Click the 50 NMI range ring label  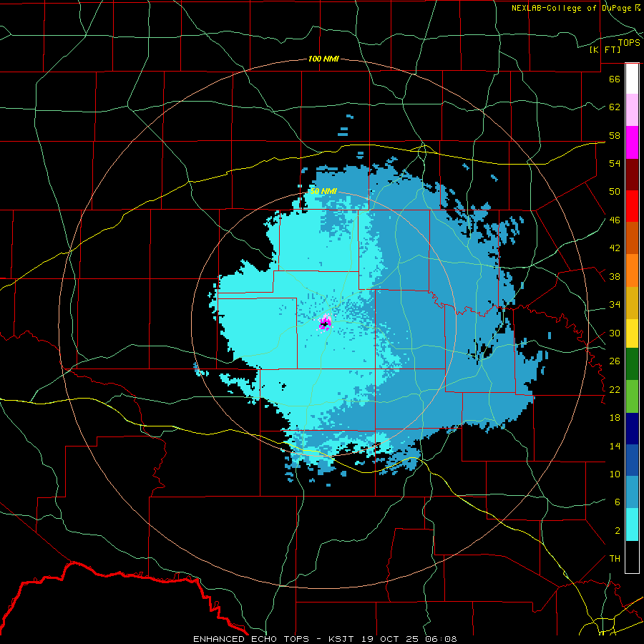(323, 191)
